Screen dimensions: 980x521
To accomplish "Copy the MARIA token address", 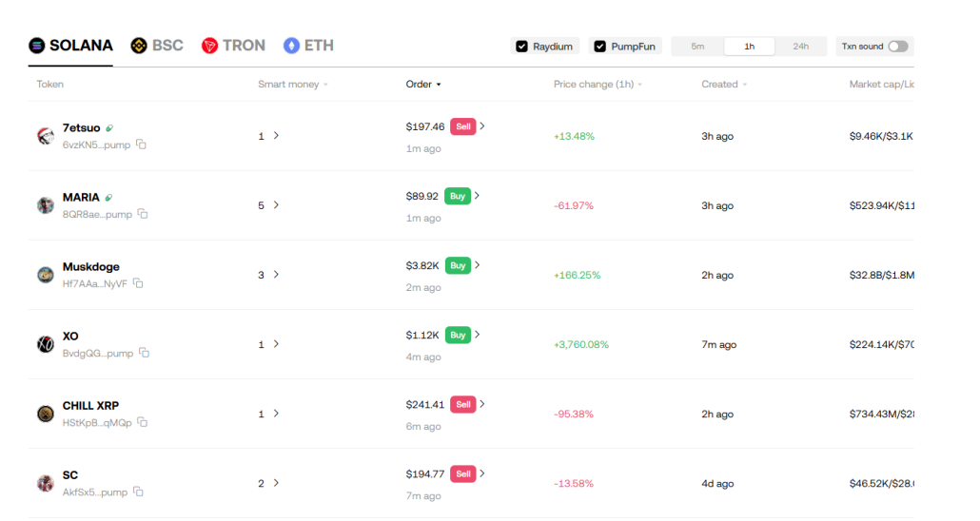I will (x=143, y=214).
